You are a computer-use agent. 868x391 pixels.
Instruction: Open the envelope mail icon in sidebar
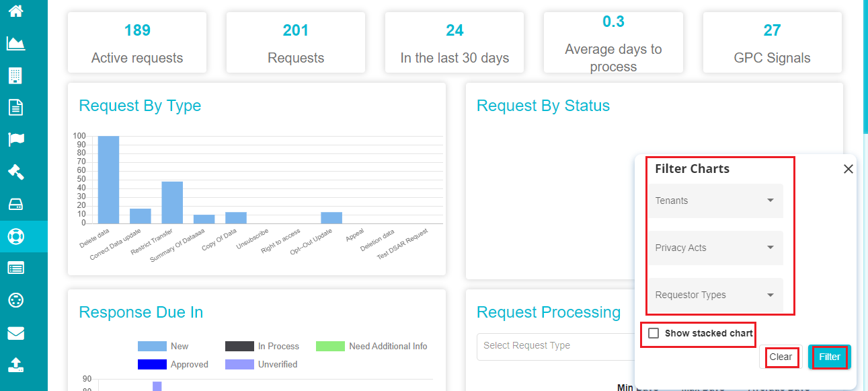pos(15,332)
